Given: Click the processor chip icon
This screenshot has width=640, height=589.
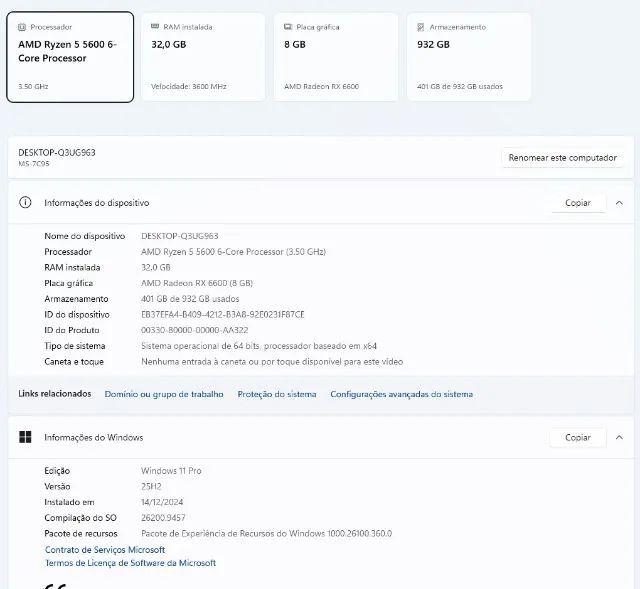Looking at the screenshot, I should 22,27.
